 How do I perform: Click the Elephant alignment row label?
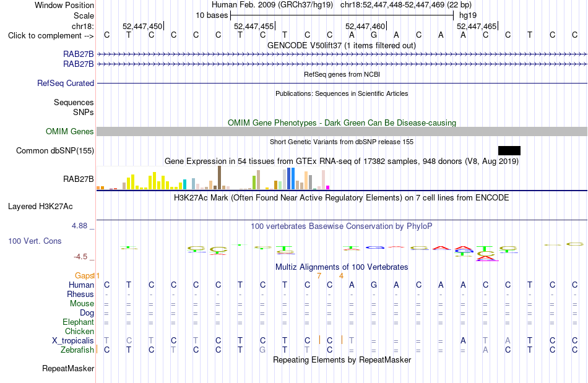(x=78, y=322)
